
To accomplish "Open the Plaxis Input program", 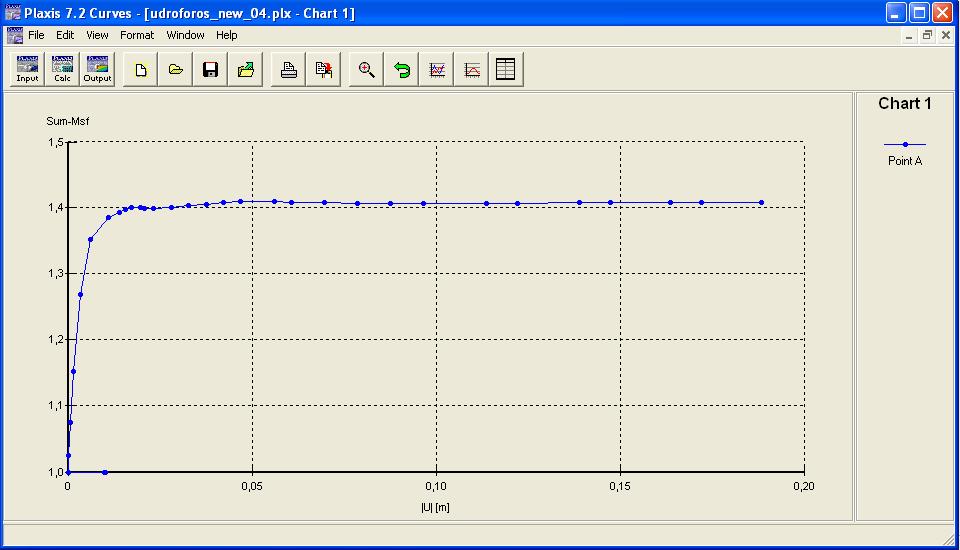I will tap(28, 69).
